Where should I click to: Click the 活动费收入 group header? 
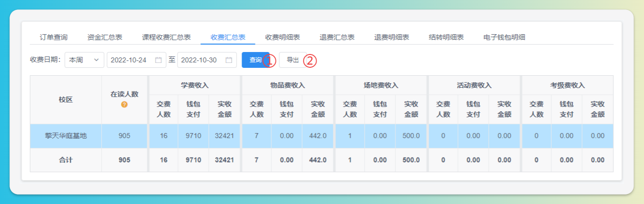(474, 85)
